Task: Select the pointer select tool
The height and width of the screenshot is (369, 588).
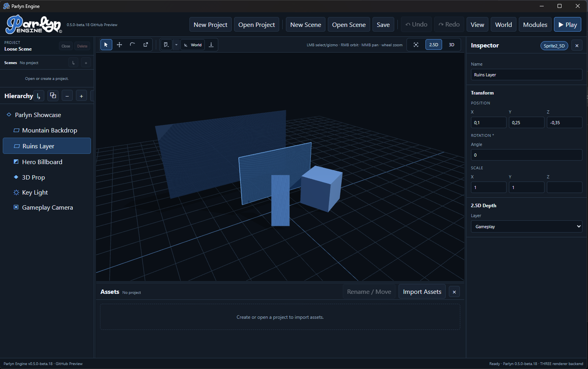Action: click(106, 45)
